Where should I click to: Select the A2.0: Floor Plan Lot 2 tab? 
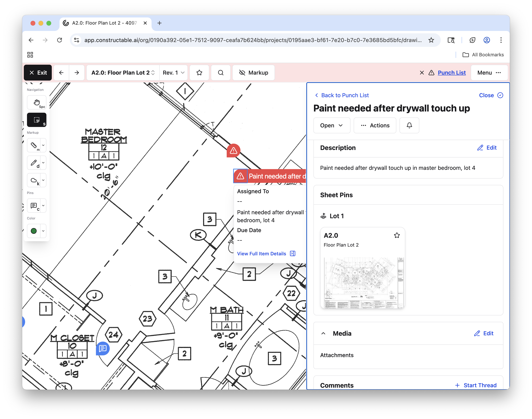[105, 23]
